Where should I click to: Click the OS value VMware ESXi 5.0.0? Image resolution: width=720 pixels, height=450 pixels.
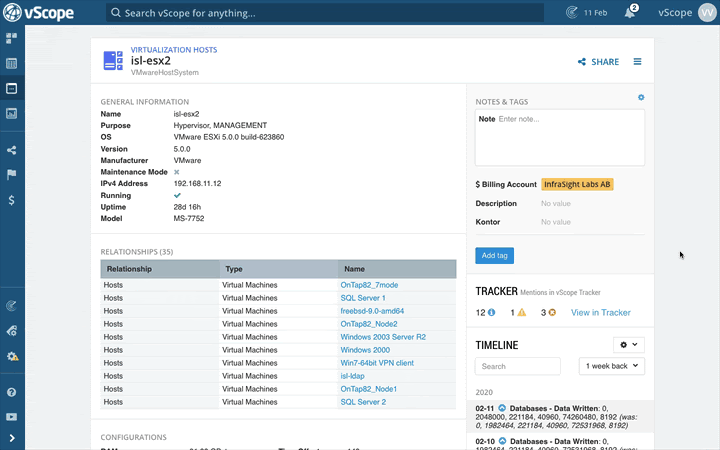pos(229,137)
